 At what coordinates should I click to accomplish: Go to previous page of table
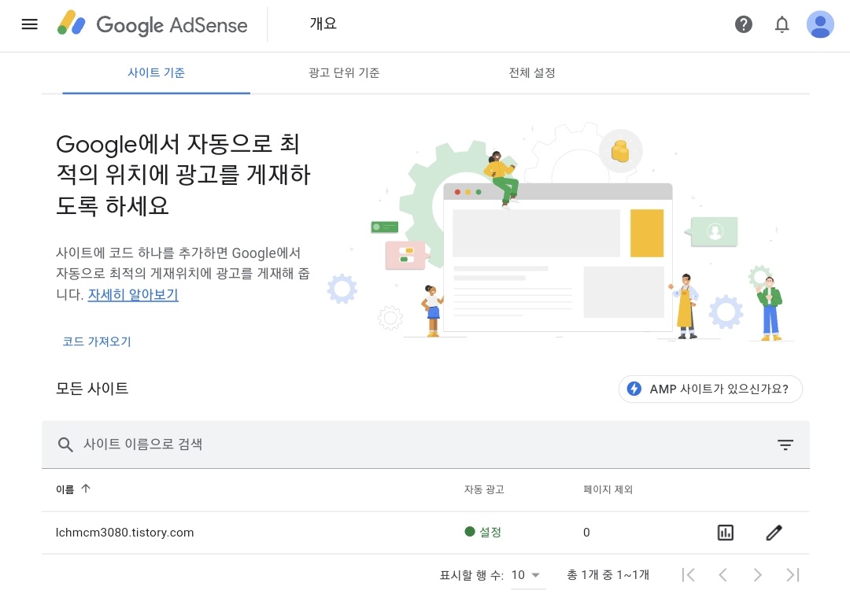tap(722, 575)
